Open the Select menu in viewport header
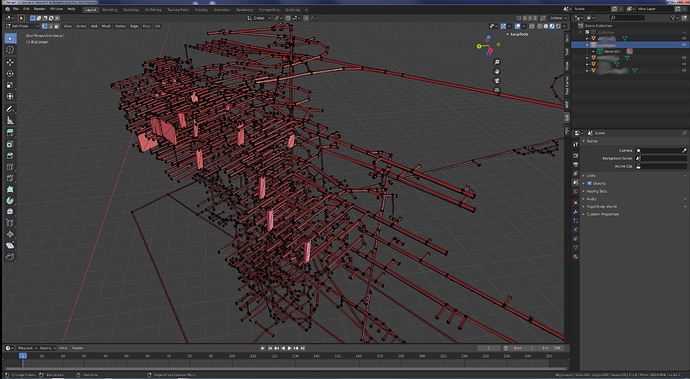This screenshot has width=690, height=379. coord(81,26)
